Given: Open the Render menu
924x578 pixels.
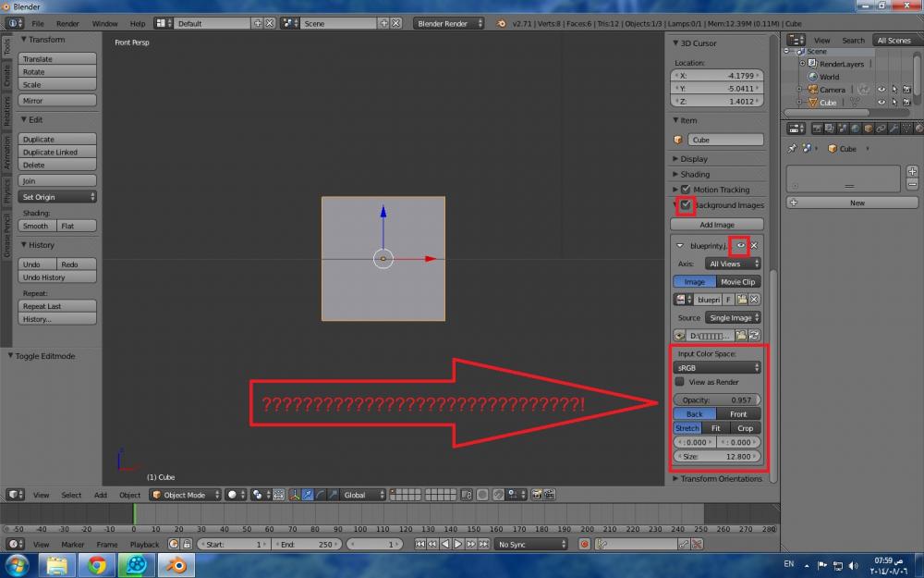Looking at the screenshot, I should (x=67, y=23).
